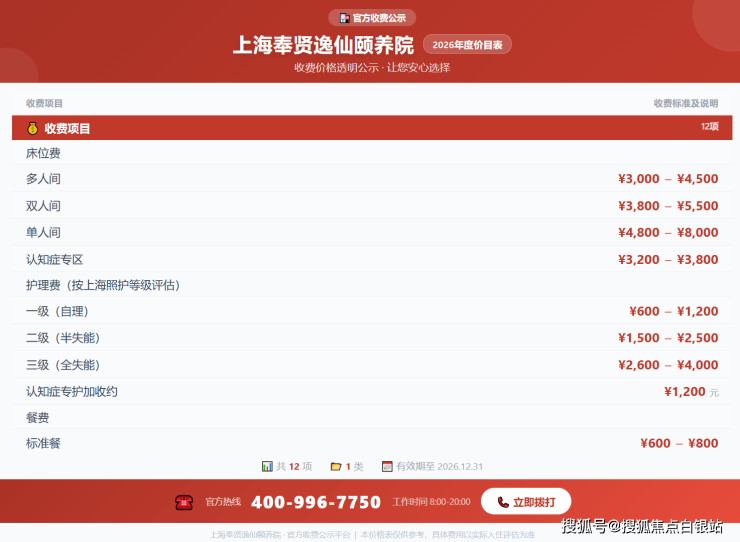
Task: Click the 官方热线 label
Action: pos(223,501)
